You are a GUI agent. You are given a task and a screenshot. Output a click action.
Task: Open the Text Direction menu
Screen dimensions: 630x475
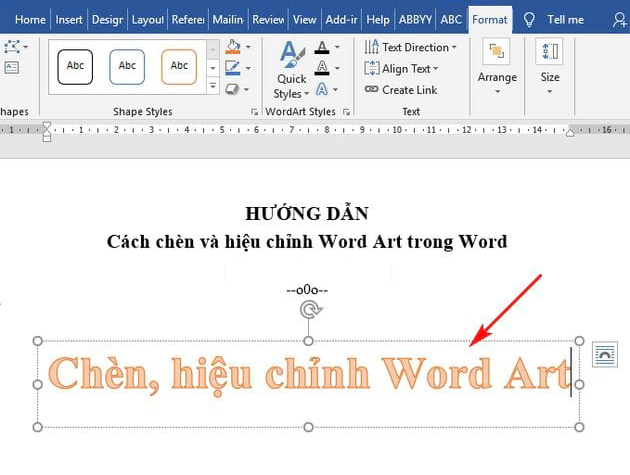[x=411, y=47]
